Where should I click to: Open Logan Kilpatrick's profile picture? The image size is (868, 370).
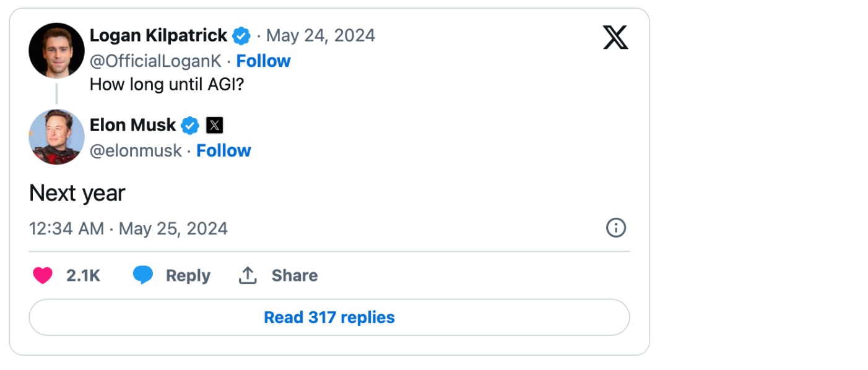click(x=56, y=51)
